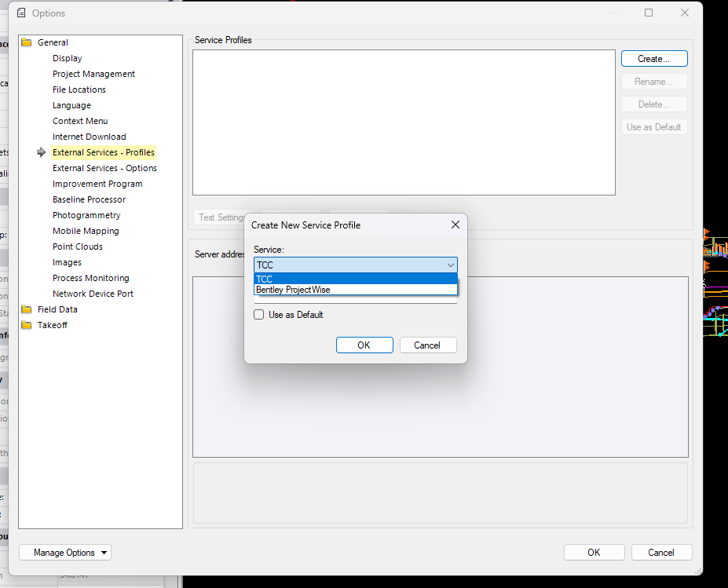Click the Delete... button
Image resolution: width=728 pixels, height=588 pixels.
(x=654, y=104)
